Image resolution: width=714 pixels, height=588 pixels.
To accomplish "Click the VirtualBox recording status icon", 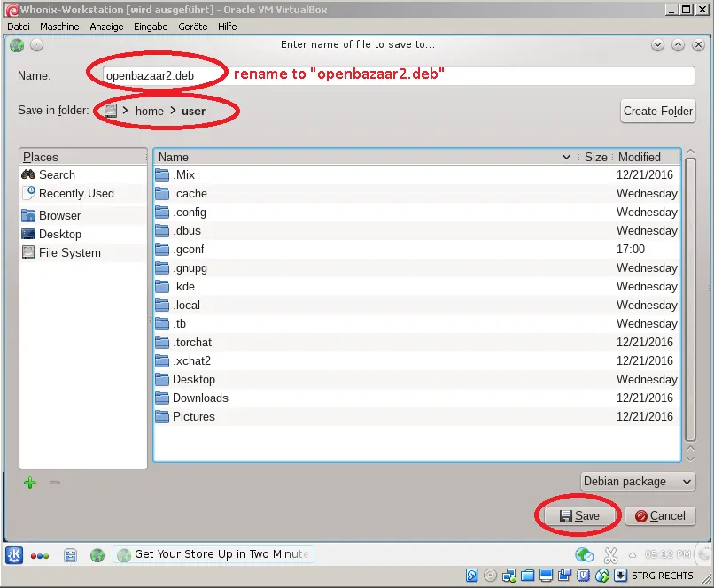I will 564,576.
